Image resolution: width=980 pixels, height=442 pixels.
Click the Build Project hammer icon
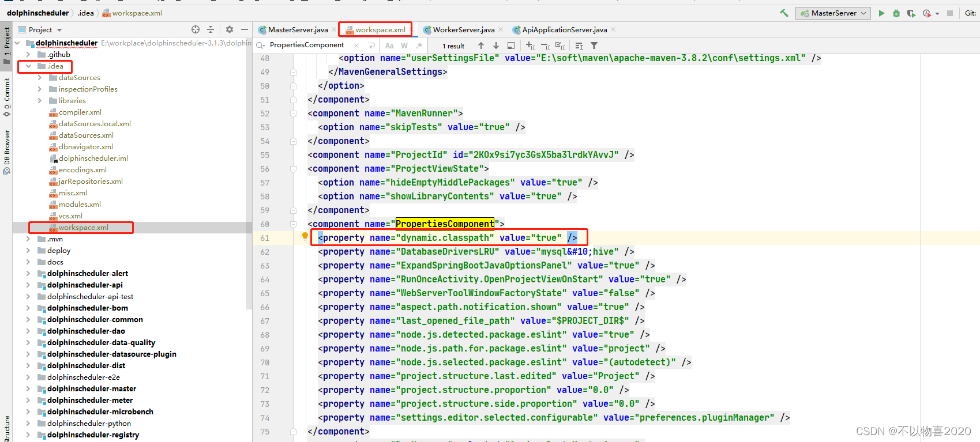[784, 13]
